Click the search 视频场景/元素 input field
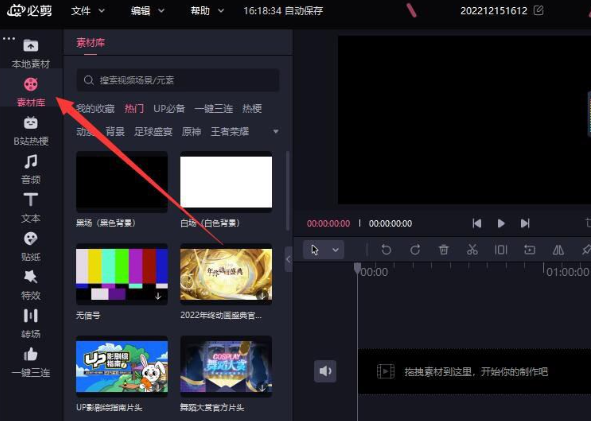This screenshot has width=591, height=421. click(x=178, y=80)
